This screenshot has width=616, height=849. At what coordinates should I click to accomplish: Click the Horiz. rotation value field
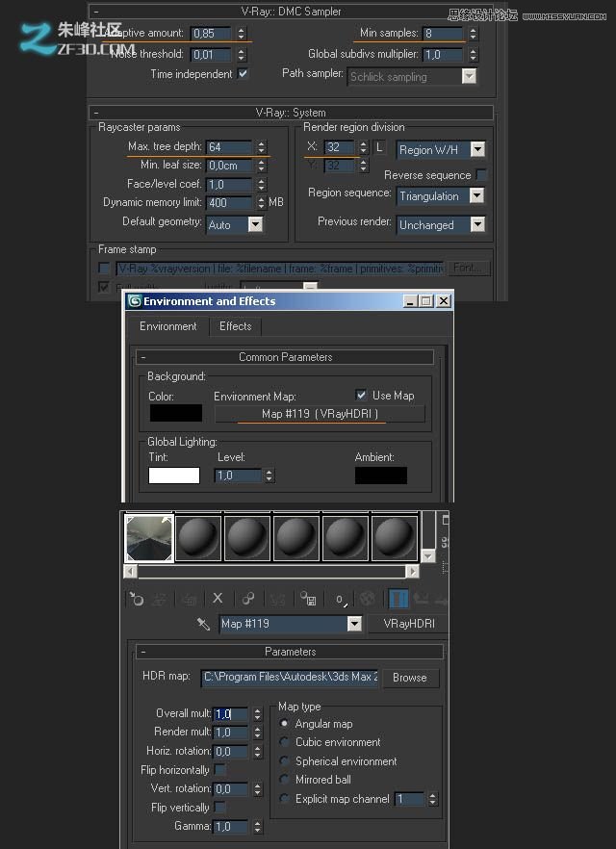click(x=231, y=751)
